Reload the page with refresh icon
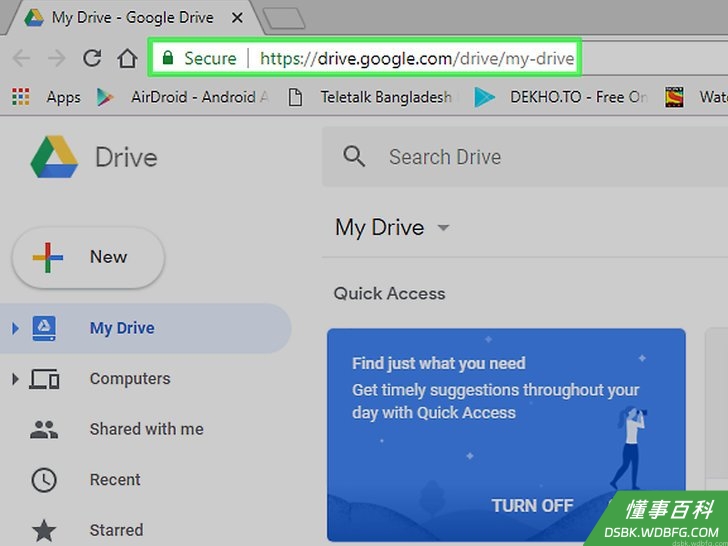The height and width of the screenshot is (546, 728). [92, 58]
